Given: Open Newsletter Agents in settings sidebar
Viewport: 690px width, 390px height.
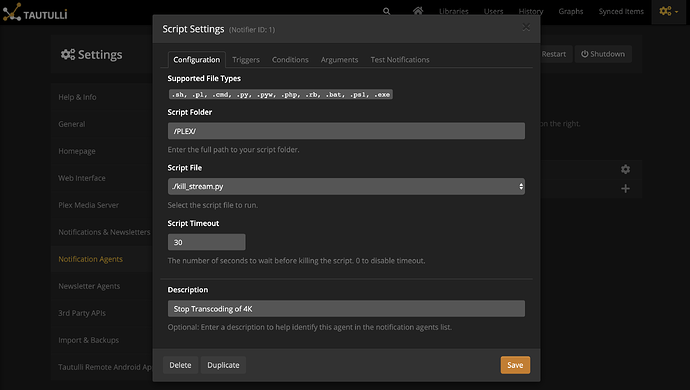Looking at the screenshot, I should click(89, 286).
